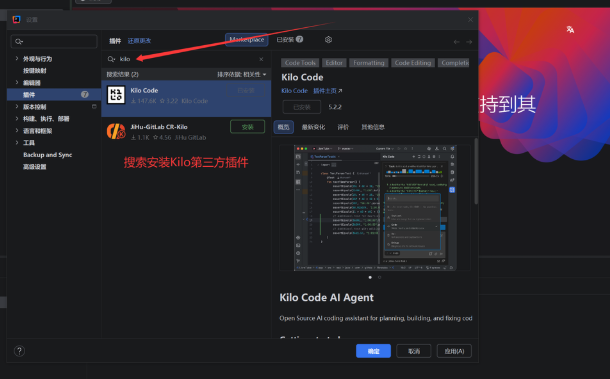
Task: Click the Completion tag
Action: tap(454, 63)
